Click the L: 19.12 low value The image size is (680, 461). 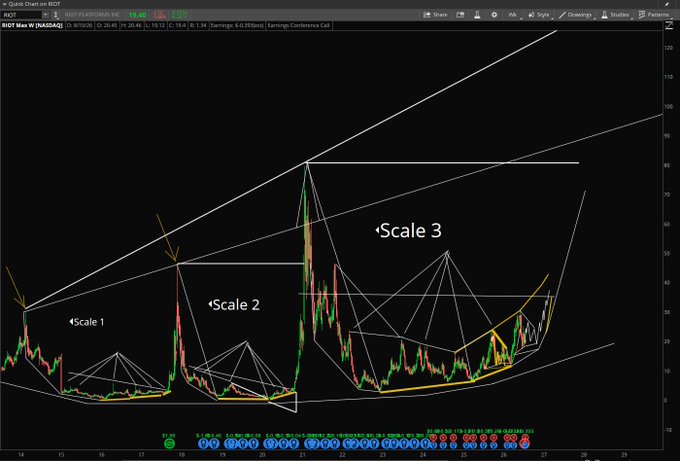tap(155, 26)
